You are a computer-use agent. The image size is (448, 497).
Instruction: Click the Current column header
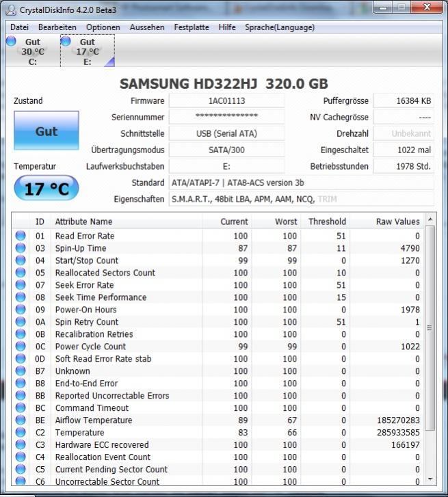click(x=227, y=221)
